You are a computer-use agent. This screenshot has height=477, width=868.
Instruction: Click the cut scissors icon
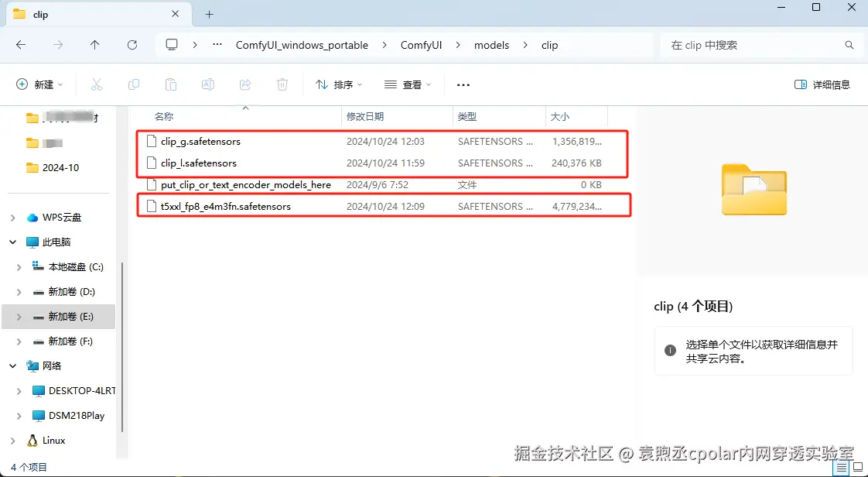97,84
